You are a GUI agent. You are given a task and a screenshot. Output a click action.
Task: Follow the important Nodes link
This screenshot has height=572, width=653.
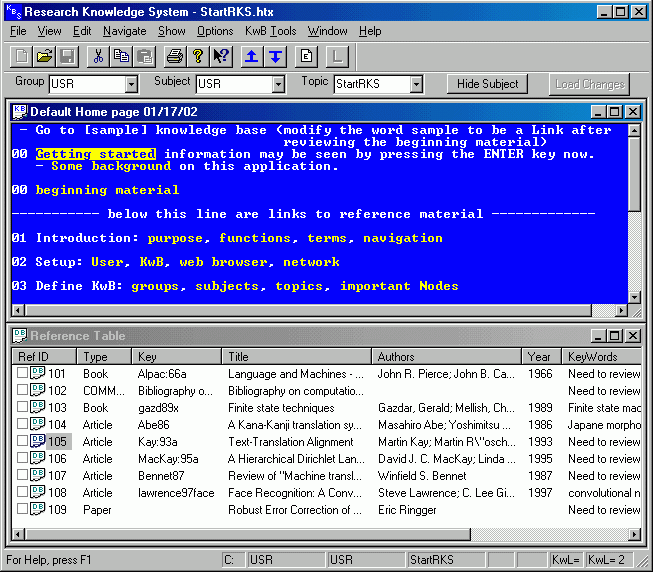pos(399,286)
